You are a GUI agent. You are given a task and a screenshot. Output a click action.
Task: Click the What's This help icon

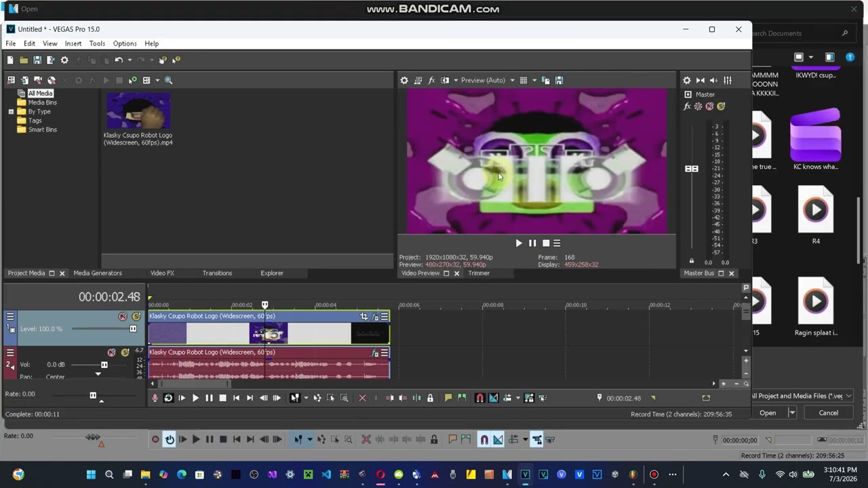coord(176,60)
